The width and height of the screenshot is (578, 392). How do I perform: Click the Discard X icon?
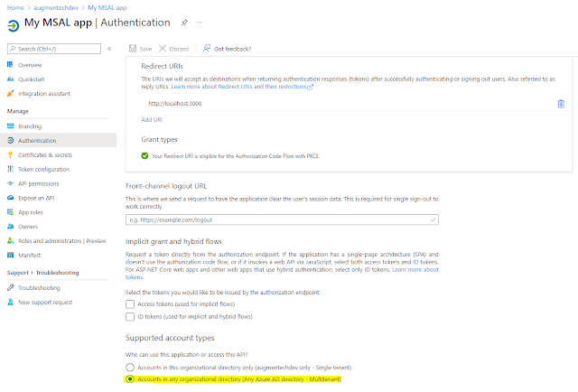coord(163,48)
